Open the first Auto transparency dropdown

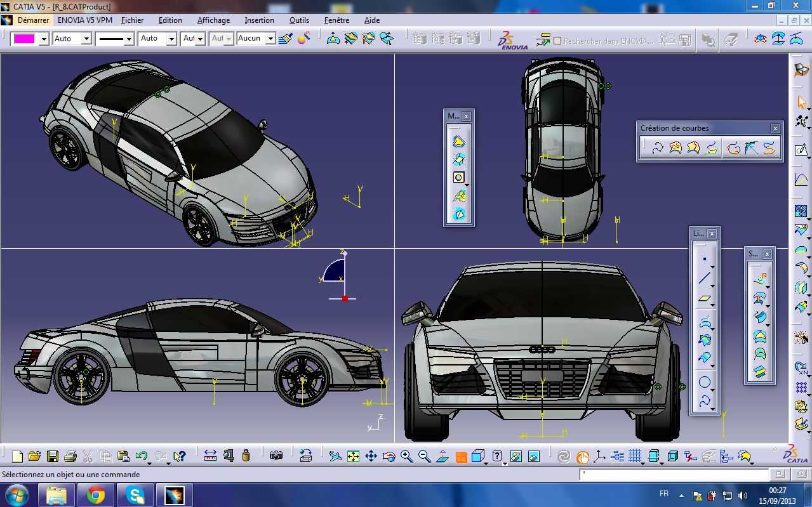pyautogui.click(x=86, y=39)
